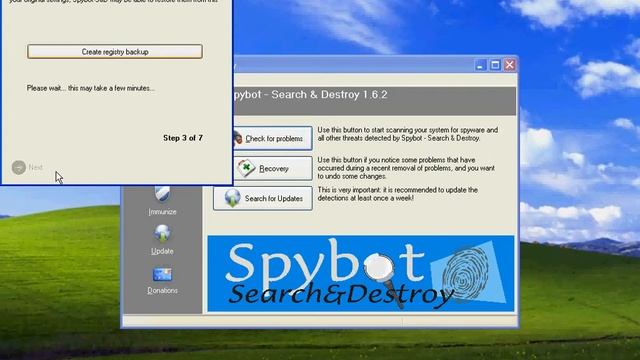This screenshot has width=640, height=360.
Task: Select the Donations sidebar label
Action: pos(162,291)
